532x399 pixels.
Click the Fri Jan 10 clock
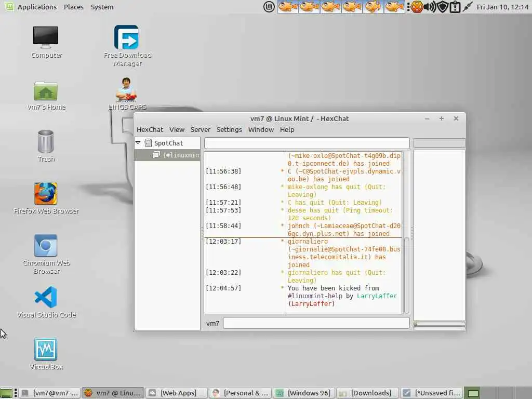tap(502, 7)
